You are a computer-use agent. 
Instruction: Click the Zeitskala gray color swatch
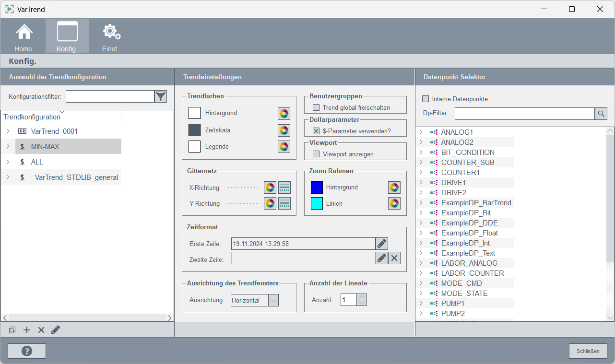pos(194,130)
